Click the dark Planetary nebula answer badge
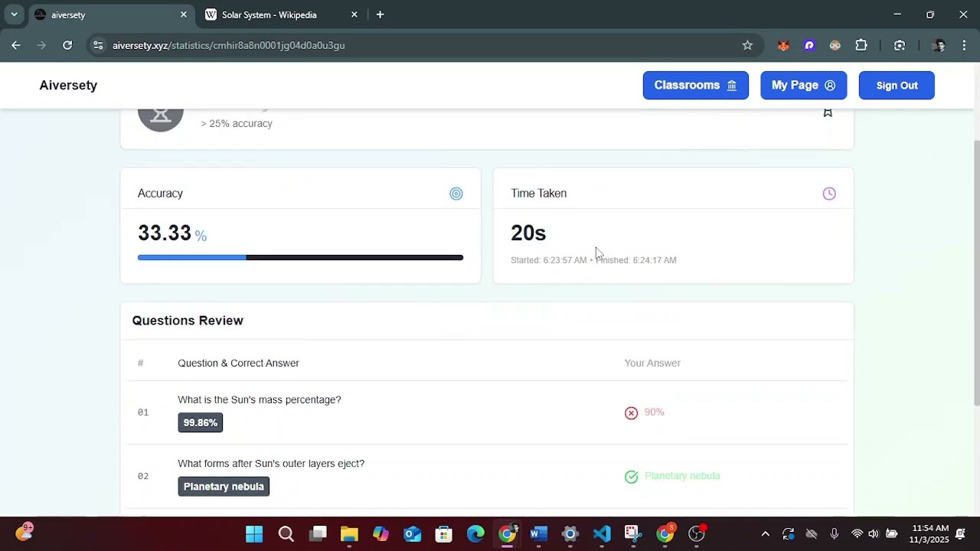 point(224,487)
